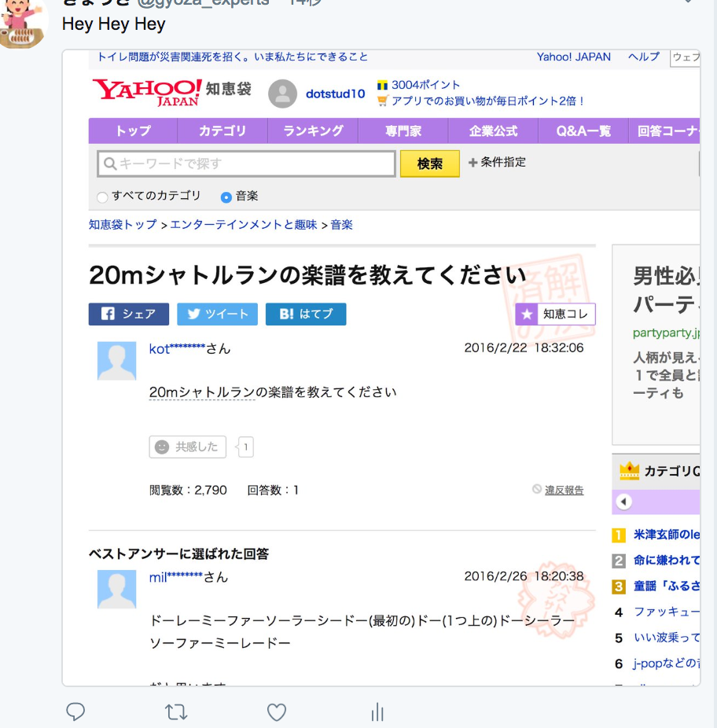Click the Yahoo! JAPAN top link

click(573, 57)
